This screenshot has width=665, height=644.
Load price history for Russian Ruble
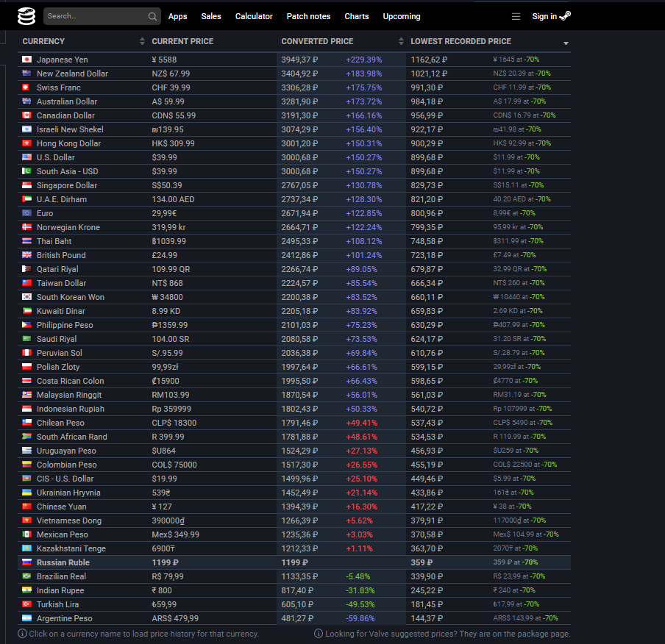63,562
